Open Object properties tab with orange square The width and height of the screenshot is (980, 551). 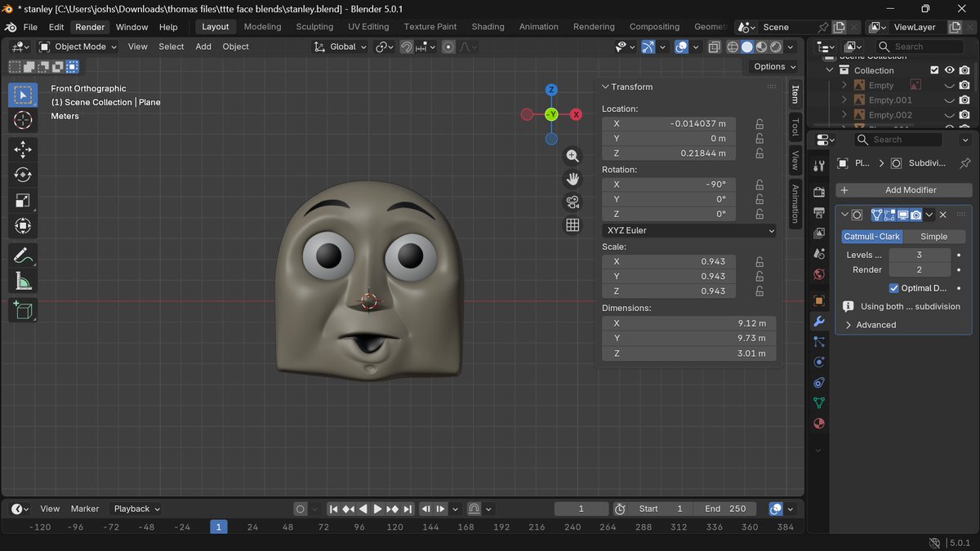(x=819, y=300)
